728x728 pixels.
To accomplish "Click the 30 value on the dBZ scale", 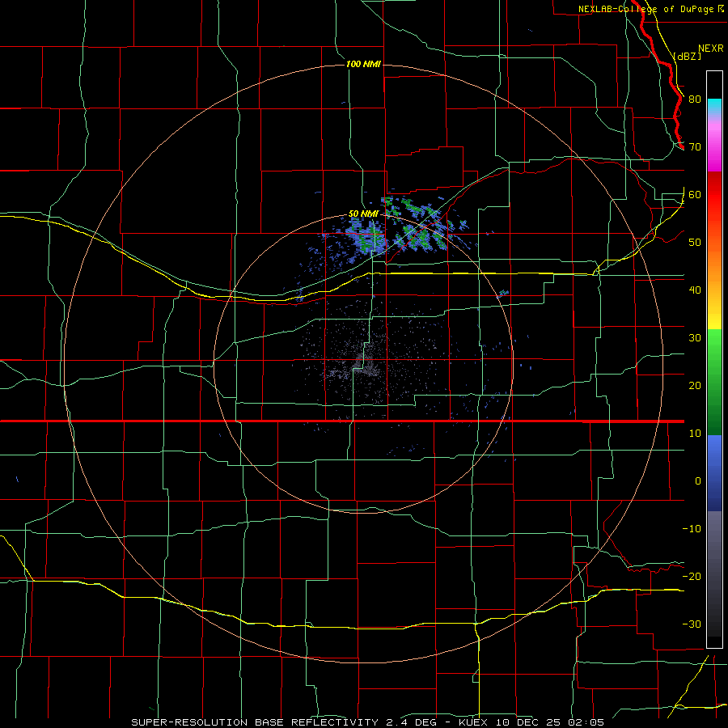I will pyautogui.click(x=695, y=338).
